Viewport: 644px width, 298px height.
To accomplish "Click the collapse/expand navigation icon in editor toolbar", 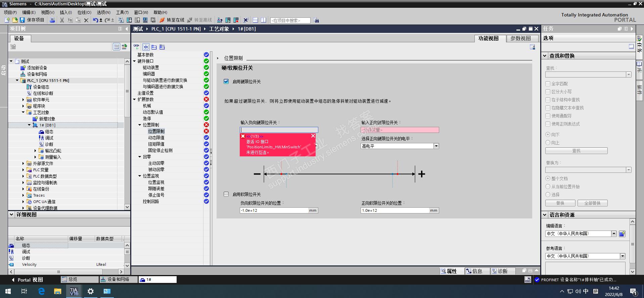I will (x=146, y=47).
